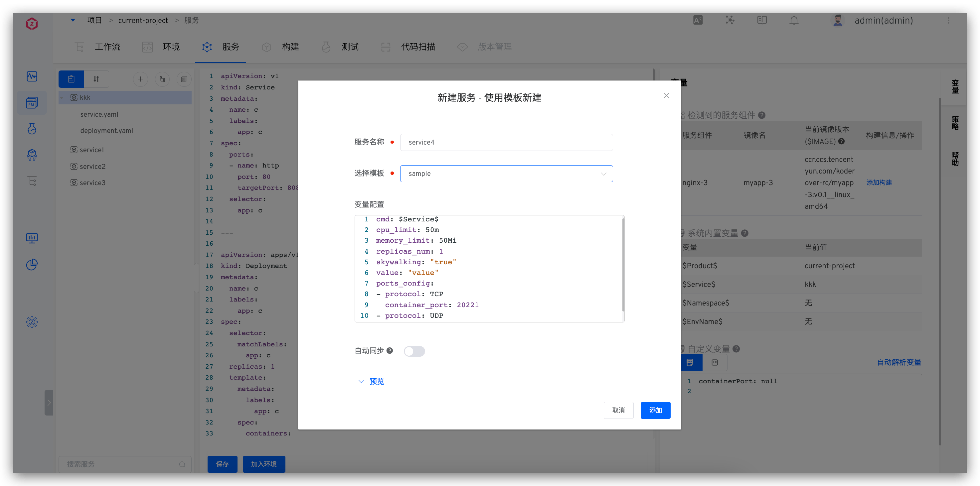Click the 添加 button to add the service
The image size is (980, 486).
(655, 410)
